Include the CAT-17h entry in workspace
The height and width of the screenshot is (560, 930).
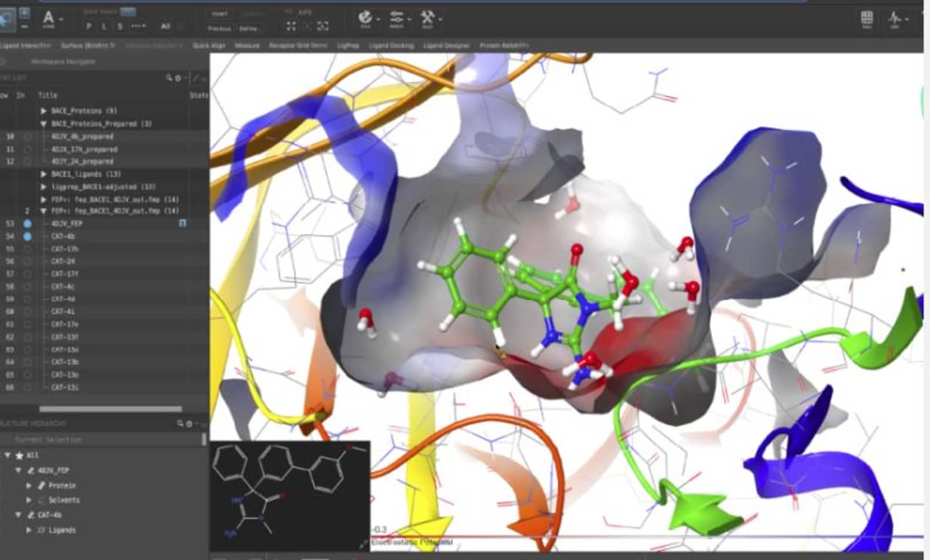click(x=27, y=249)
